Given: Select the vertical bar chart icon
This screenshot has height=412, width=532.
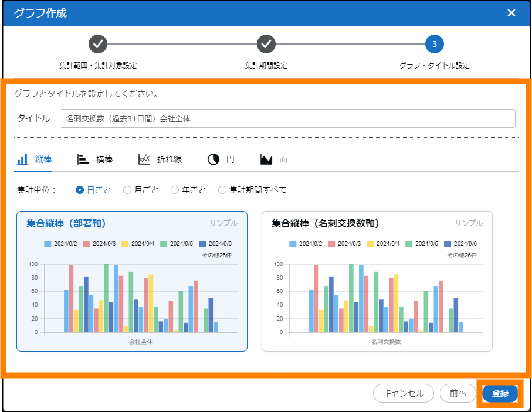Looking at the screenshot, I should pos(23,159).
